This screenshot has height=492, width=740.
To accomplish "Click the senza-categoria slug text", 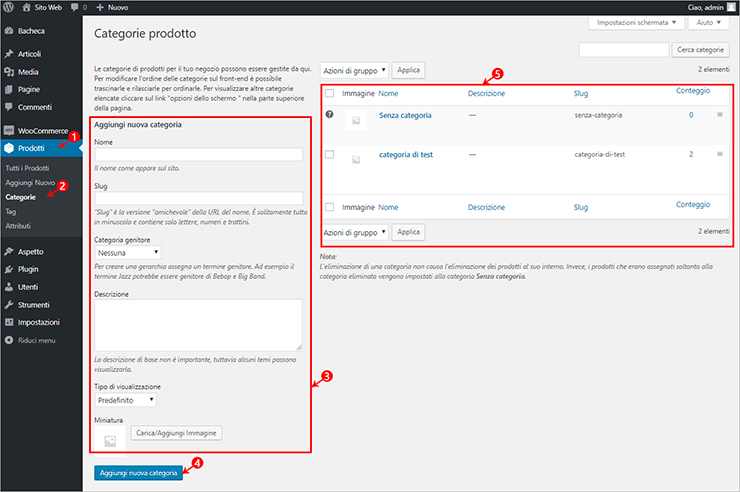I will (598, 115).
